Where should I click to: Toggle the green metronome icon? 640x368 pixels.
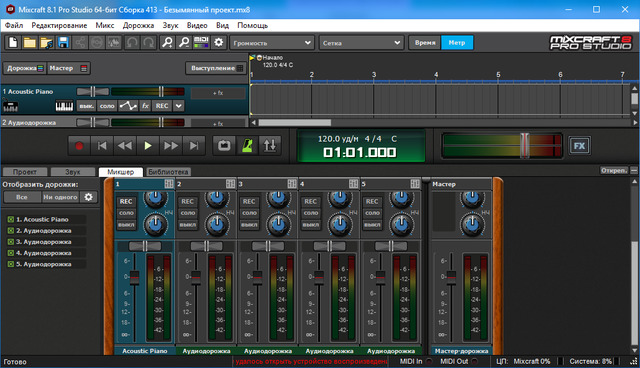[247, 146]
